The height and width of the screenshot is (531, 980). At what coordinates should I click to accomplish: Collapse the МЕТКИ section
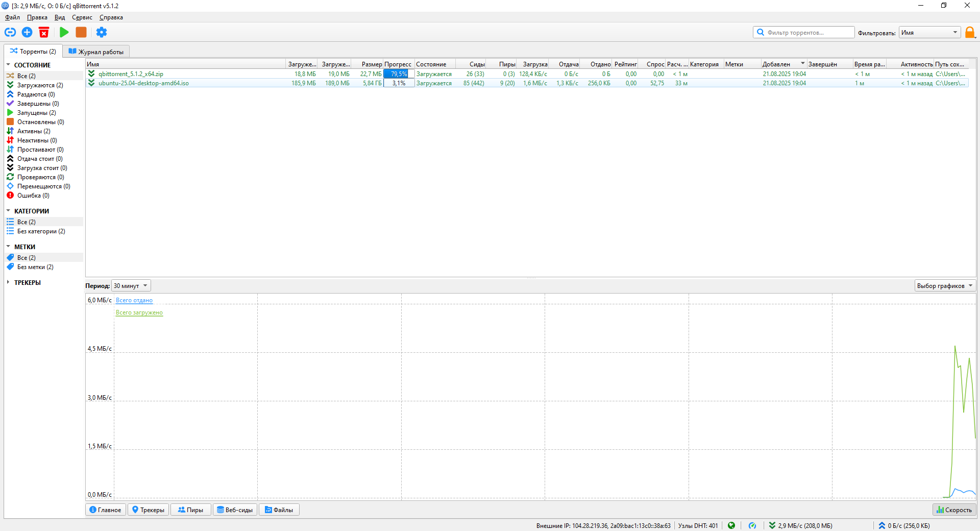coord(8,247)
